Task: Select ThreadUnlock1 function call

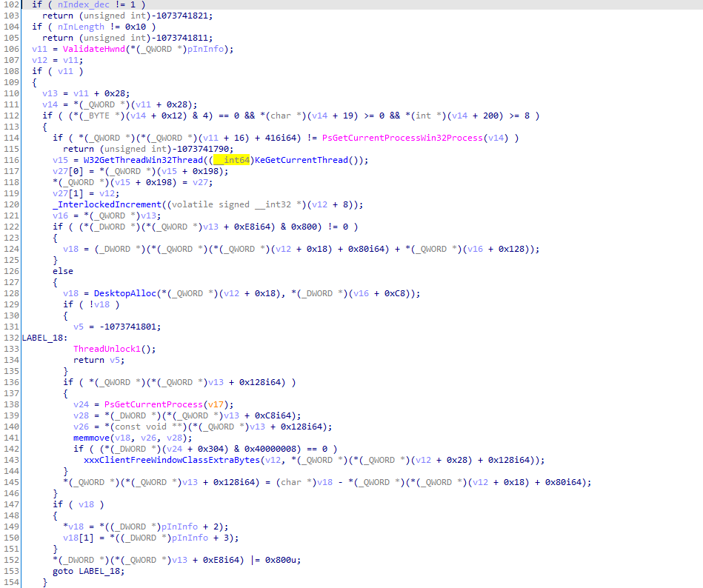Action: click(107, 349)
